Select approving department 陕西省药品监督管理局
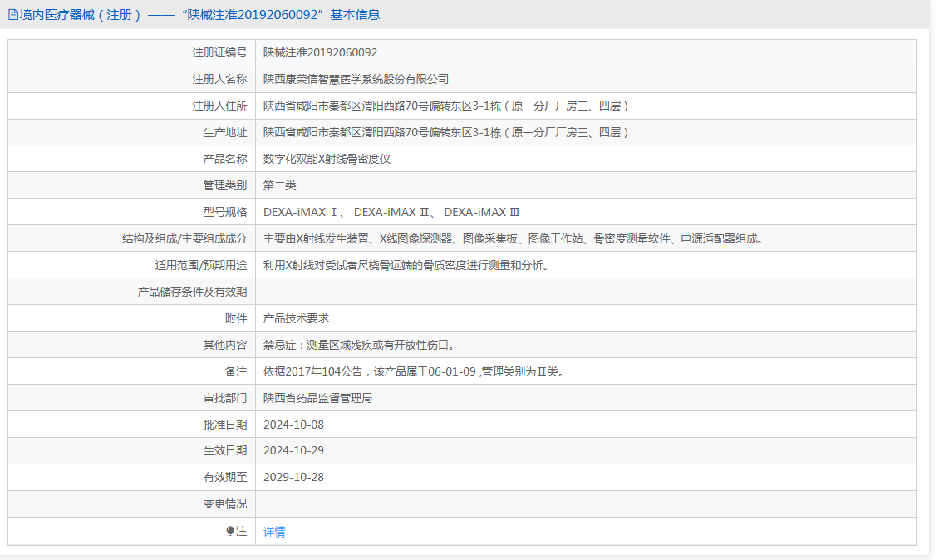 pyautogui.click(x=318, y=398)
